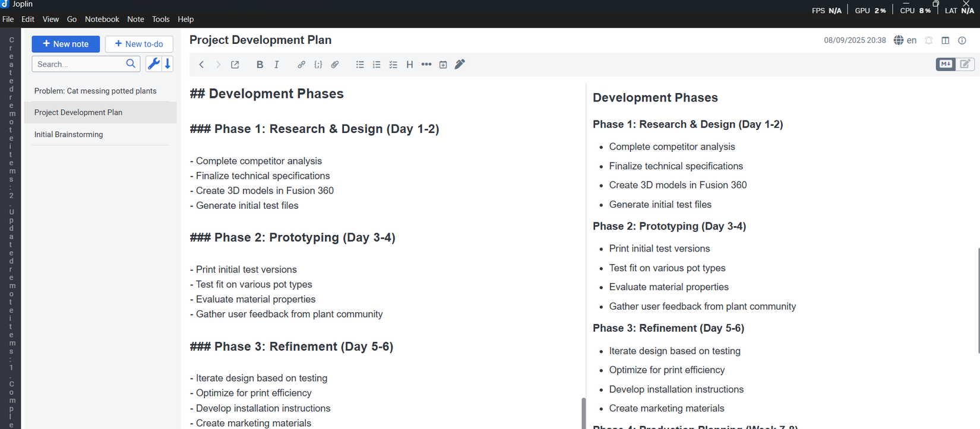The width and height of the screenshot is (980, 429).
Task: Create a new note
Action: (65, 44)
